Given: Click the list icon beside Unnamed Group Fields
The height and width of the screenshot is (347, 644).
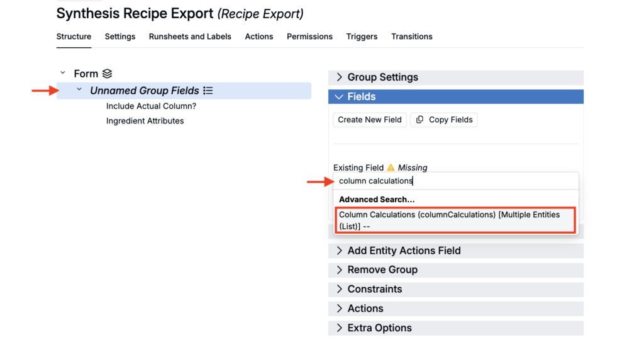Looking at the screenshot, I should pyautogui.click(x=208, y=91).
